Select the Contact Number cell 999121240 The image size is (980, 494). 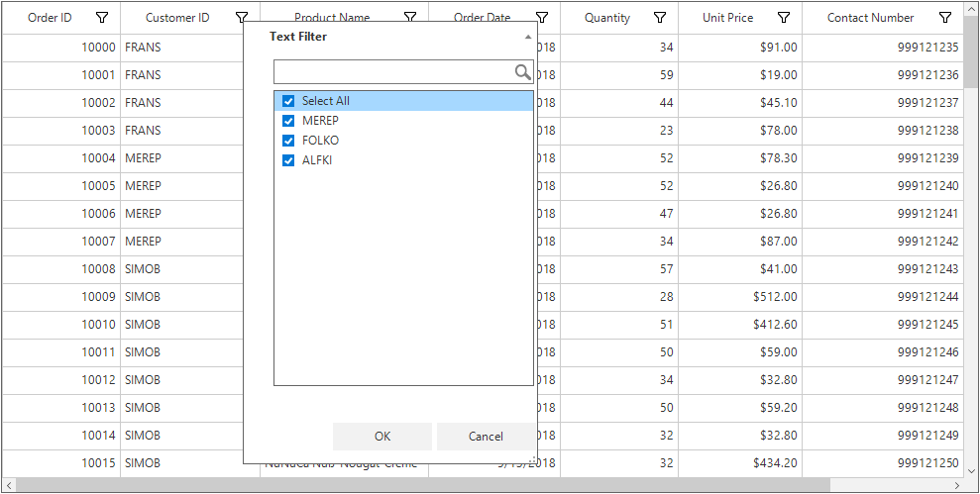click(x=883, y=186)
